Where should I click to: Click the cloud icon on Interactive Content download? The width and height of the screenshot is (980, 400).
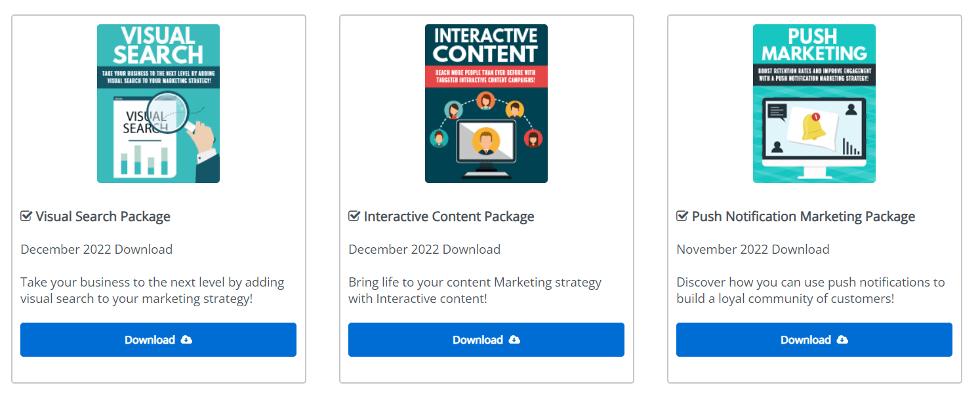click(x=514, y=340)
